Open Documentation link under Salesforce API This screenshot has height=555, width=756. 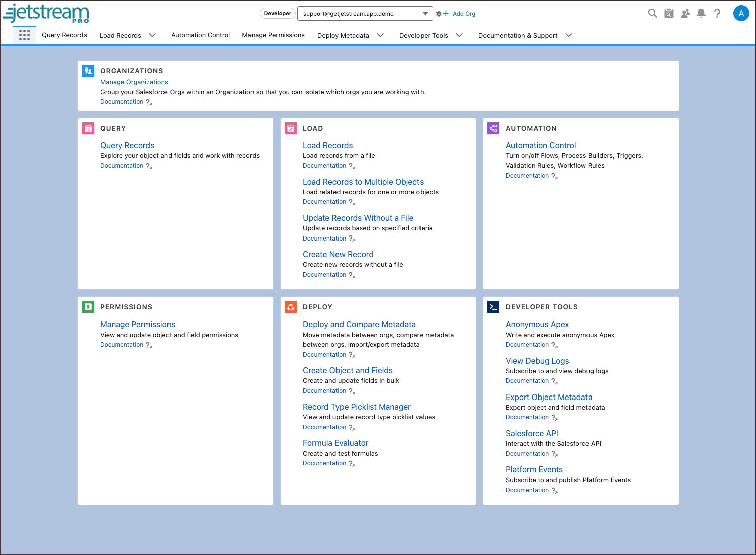coord(527,454)
